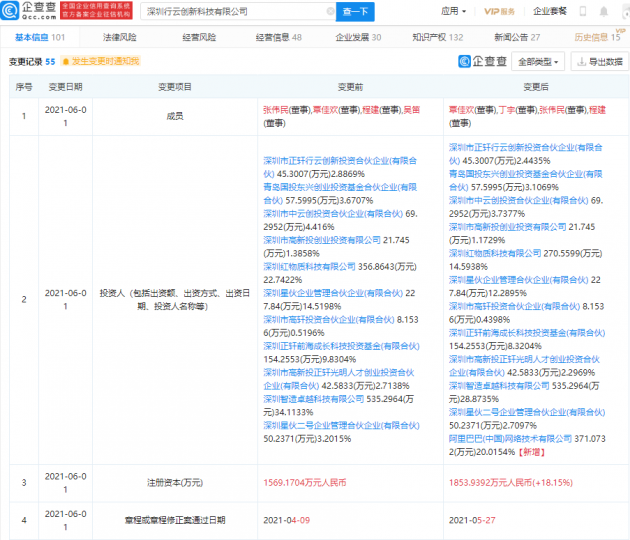Click the bell icon beside 发生变更时通知我

(x=66, y=61)
